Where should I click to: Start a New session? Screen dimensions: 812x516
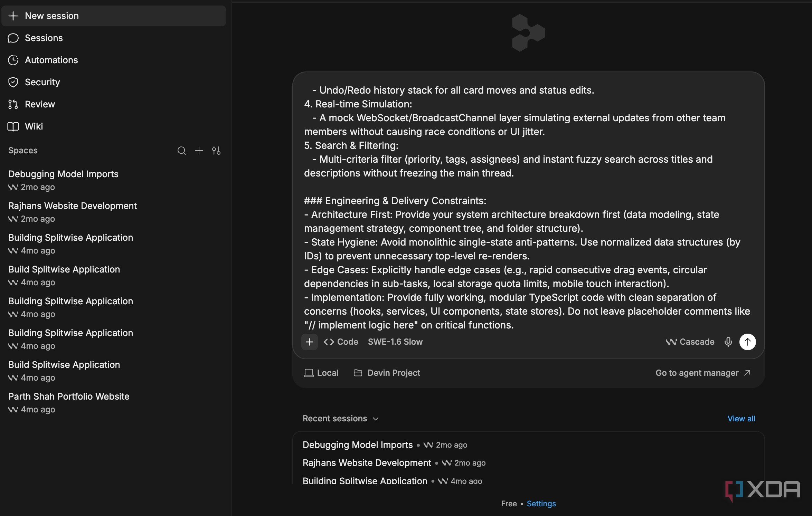tap(113, 16)
